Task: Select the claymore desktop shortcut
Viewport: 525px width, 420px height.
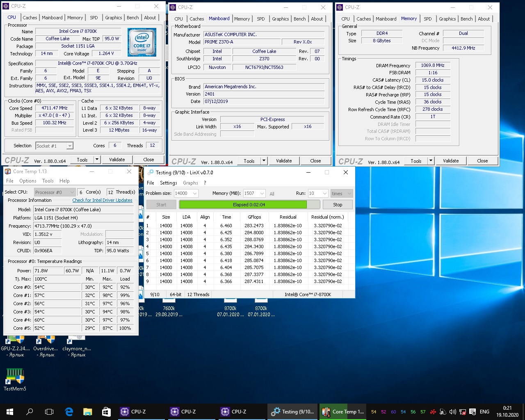Action: pos(77,346)
